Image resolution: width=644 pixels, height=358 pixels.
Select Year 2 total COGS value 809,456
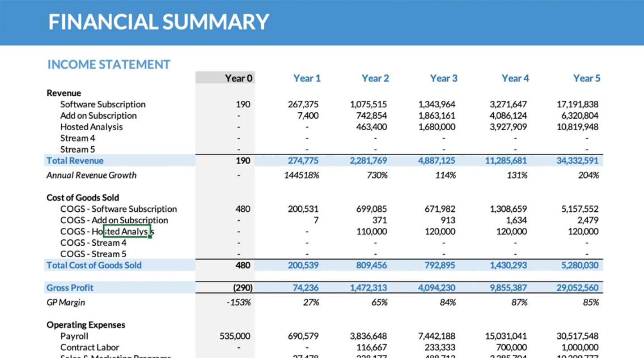pos(369,265)
